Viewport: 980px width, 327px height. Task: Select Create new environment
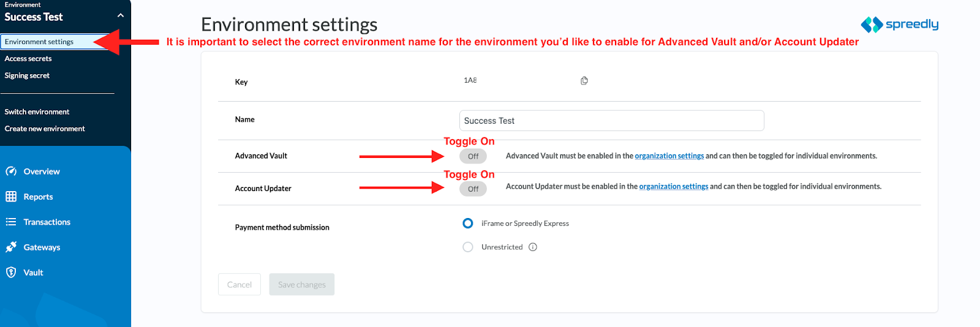pyautogui.click(x=45, y=129)
